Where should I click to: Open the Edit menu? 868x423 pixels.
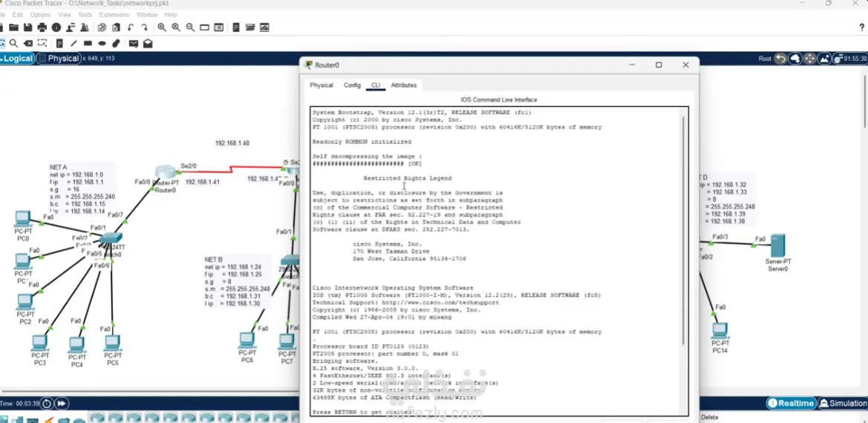(17, 15)
